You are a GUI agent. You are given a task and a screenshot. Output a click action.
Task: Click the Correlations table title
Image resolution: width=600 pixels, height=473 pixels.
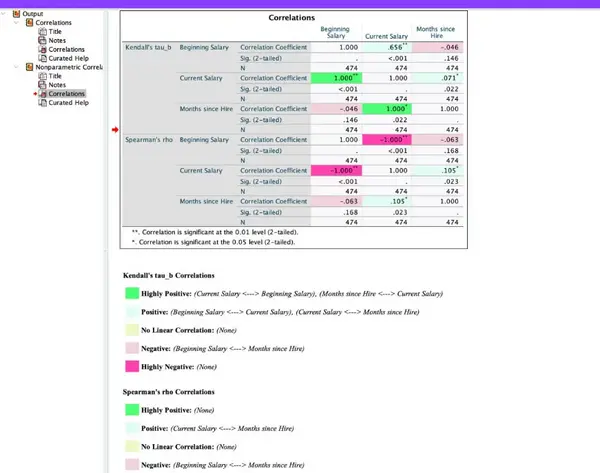coord(292,18)
